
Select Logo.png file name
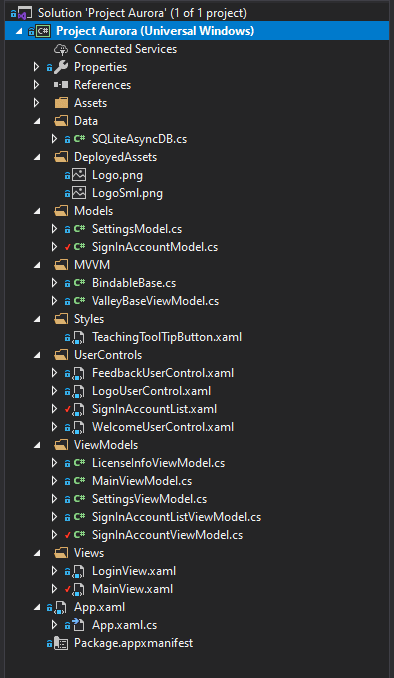(x=118, y=175)
